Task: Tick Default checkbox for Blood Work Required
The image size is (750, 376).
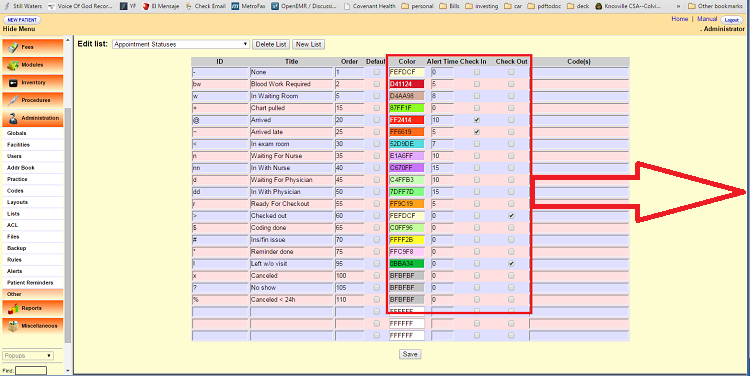Action: (x=377, y=84)
